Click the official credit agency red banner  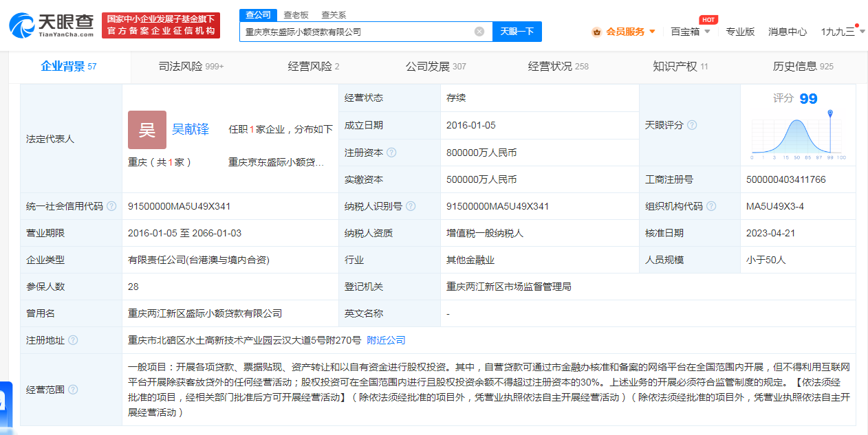160,25
